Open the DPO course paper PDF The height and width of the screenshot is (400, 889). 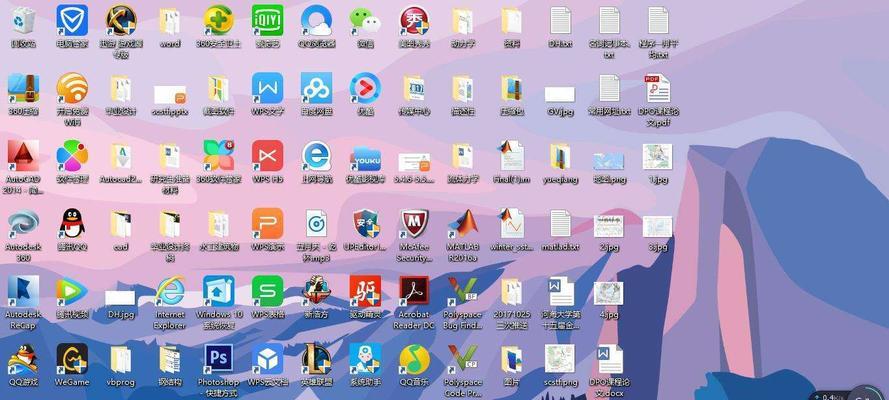(x=658, y=88)
